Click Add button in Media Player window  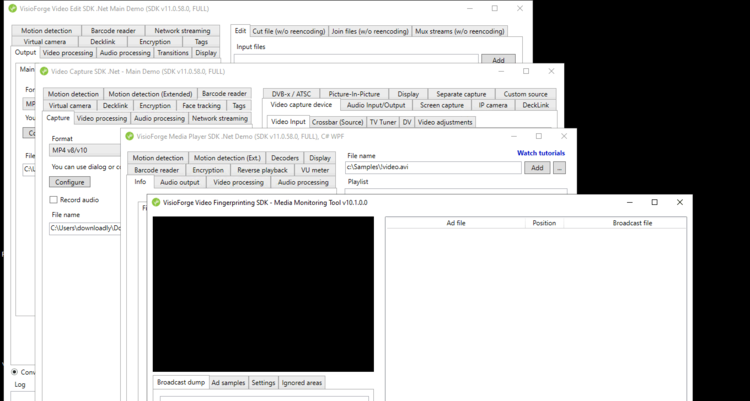pos(537,168)
